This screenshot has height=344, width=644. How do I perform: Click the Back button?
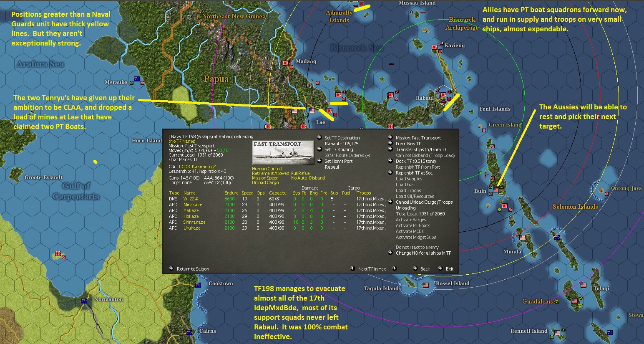(425, 269)
